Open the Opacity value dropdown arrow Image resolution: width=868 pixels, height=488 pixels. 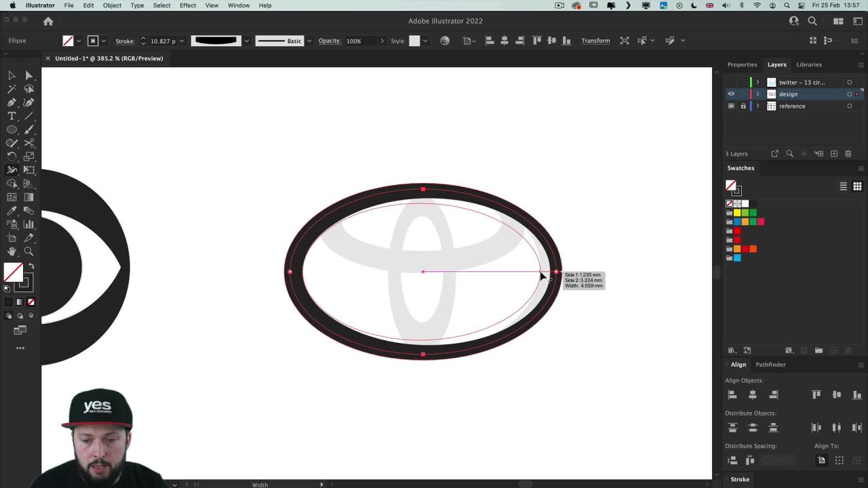coord(382,41)
